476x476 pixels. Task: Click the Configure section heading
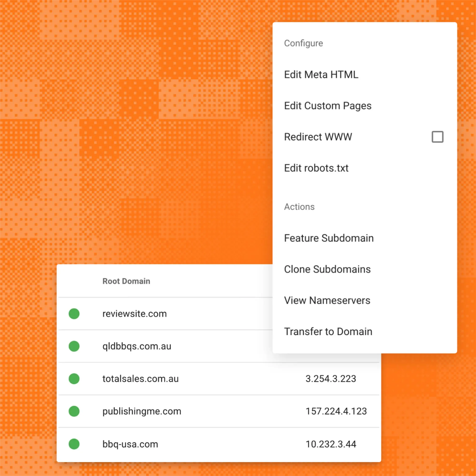303,43
